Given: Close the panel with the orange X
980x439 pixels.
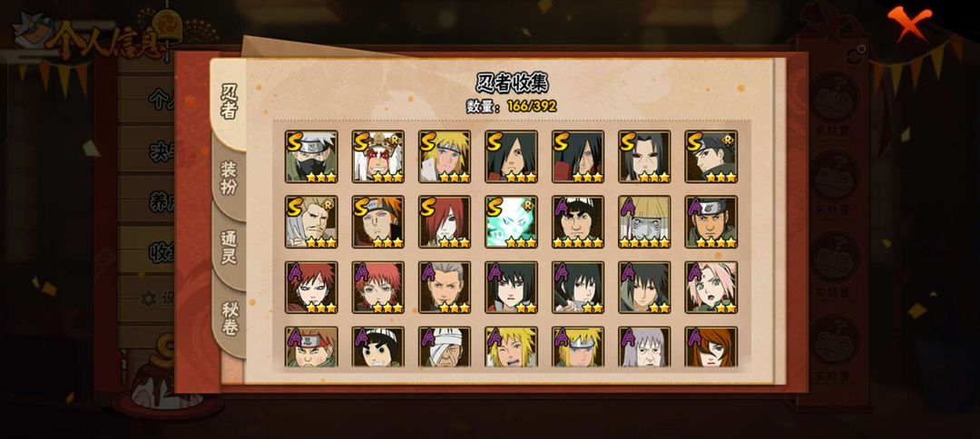Looking at the screenshot, I should (908, 21).
